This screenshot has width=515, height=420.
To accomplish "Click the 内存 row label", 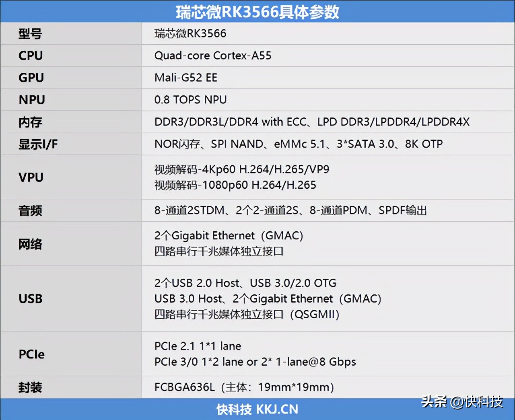I will click(x=29, y=122).
